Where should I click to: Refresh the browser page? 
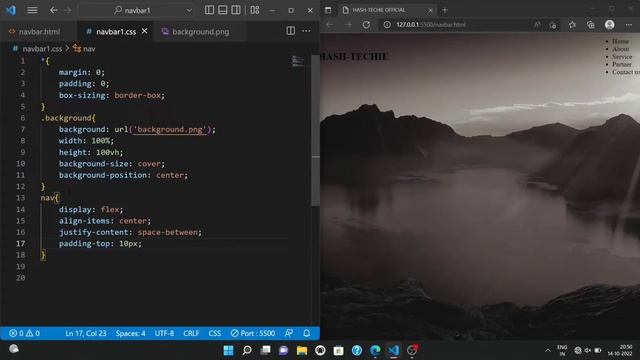(x=366, y=24)
